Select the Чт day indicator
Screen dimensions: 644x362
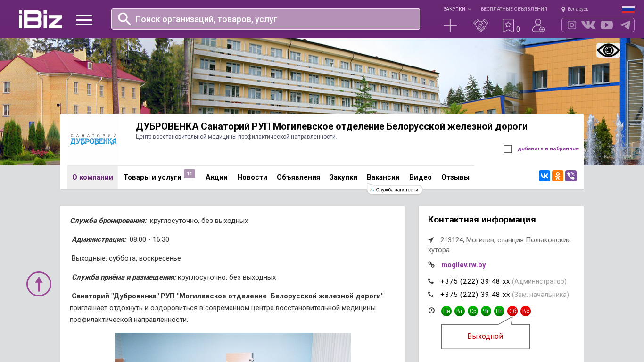pos(486,311)
